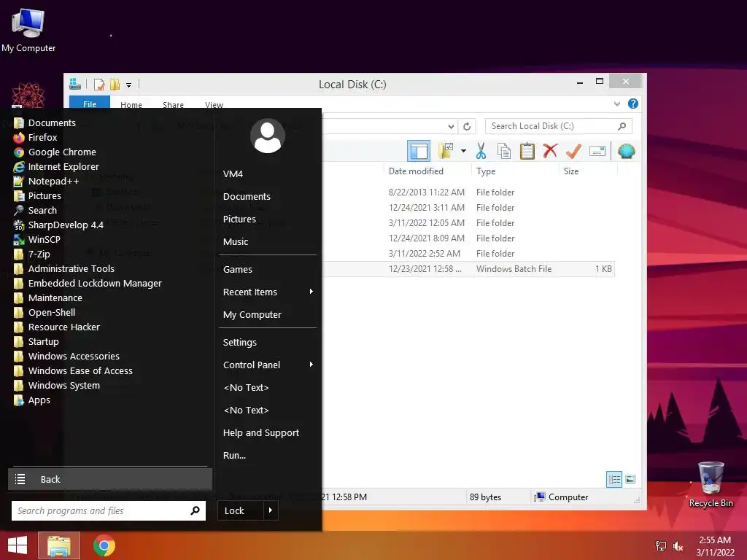Click the Paste clipboard icon in Explorer toolbar

click(527, 152)
